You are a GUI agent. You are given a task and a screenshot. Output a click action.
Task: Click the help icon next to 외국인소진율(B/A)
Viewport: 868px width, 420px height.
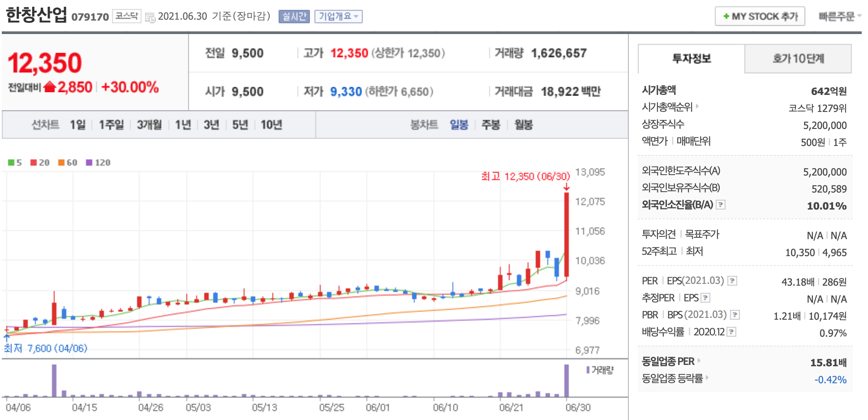coord(721,205)
